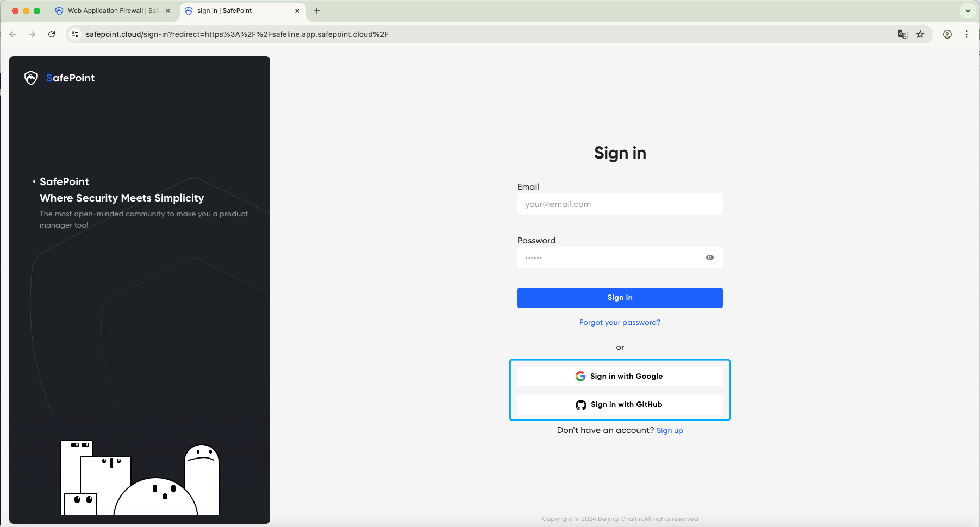Viewport: 980px width, 527px height.
Task: Click the SafePoint shield logo icon
Action: pos(31,78)
